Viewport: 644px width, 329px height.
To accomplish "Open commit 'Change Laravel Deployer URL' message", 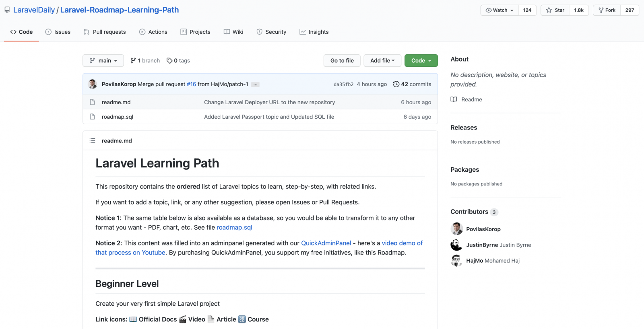I will (x=269, y=102).
